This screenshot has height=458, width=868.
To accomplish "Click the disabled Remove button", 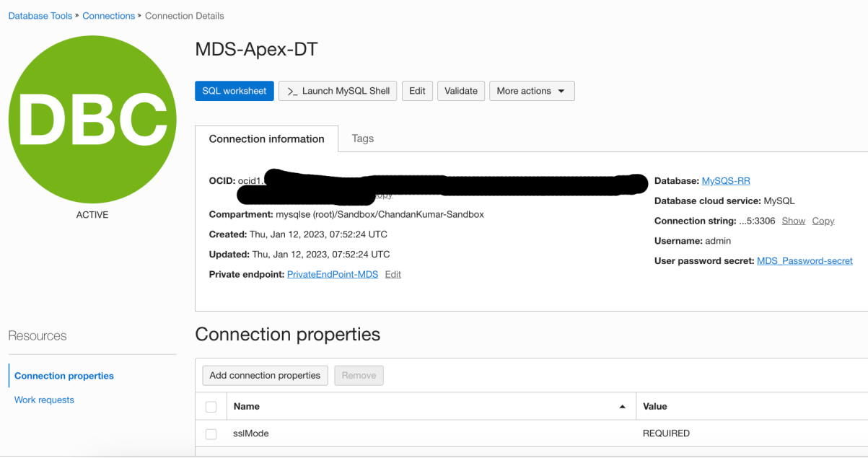I will click(x=359, y=375).
